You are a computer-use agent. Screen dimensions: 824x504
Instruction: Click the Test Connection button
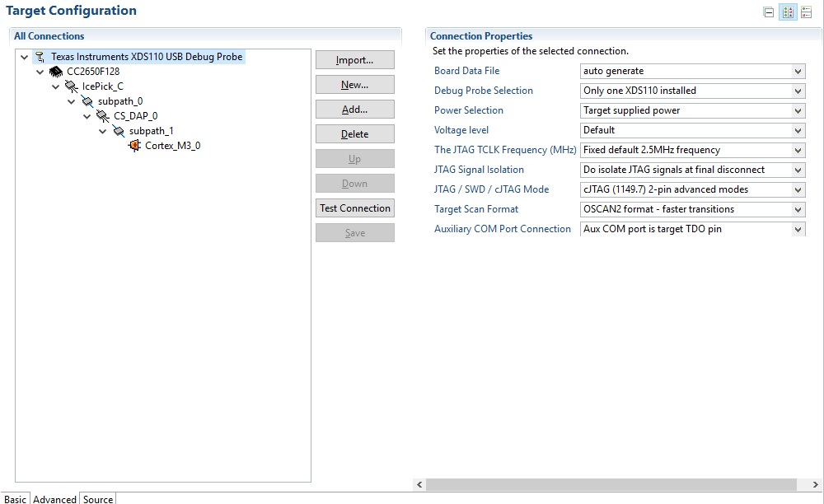click(355, 208)
